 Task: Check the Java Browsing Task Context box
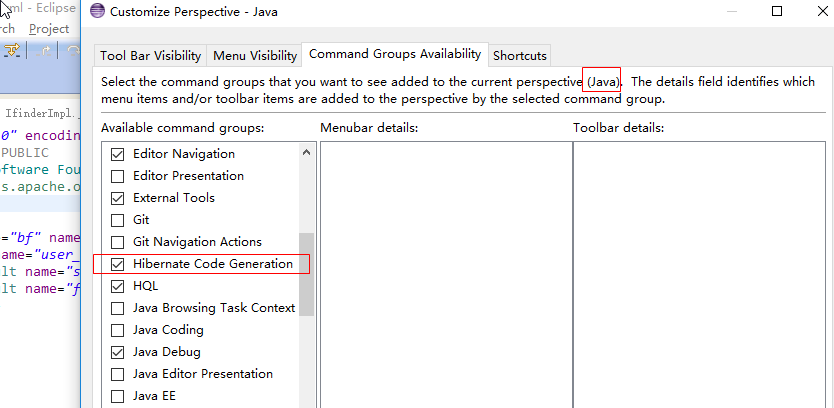pos(117,309)
